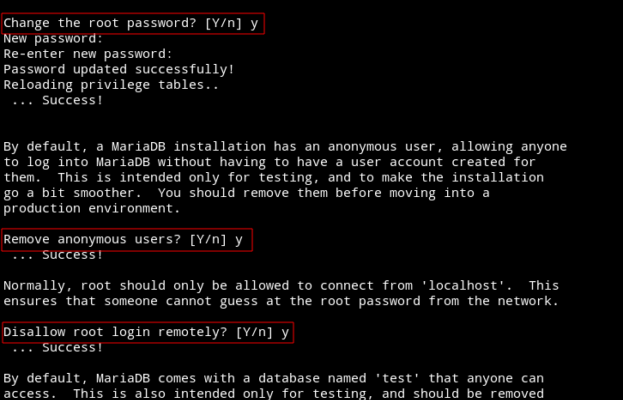Click the [Y/n] option after anonymous users prompt
623x400 pixels.
coord(208,240)
